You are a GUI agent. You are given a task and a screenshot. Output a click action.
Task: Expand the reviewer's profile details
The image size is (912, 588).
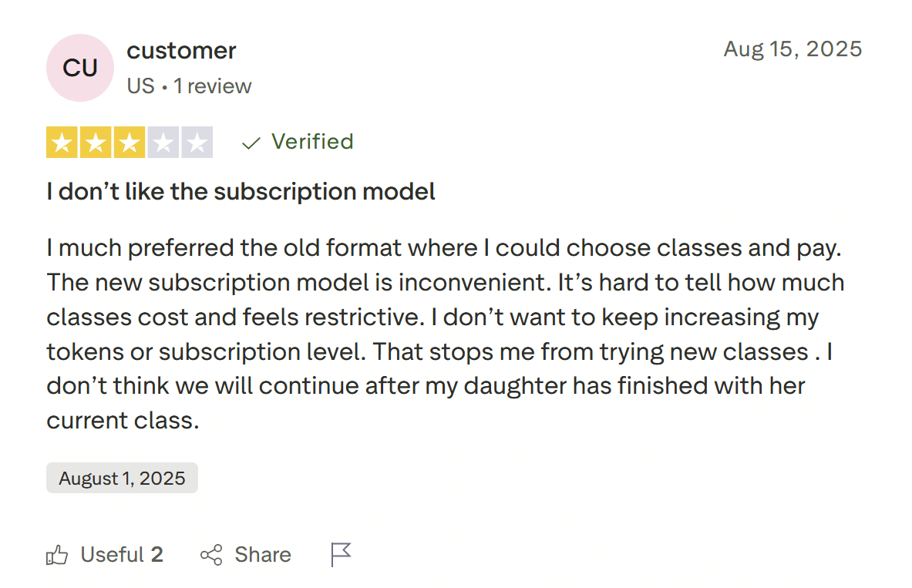coord(80,68)
